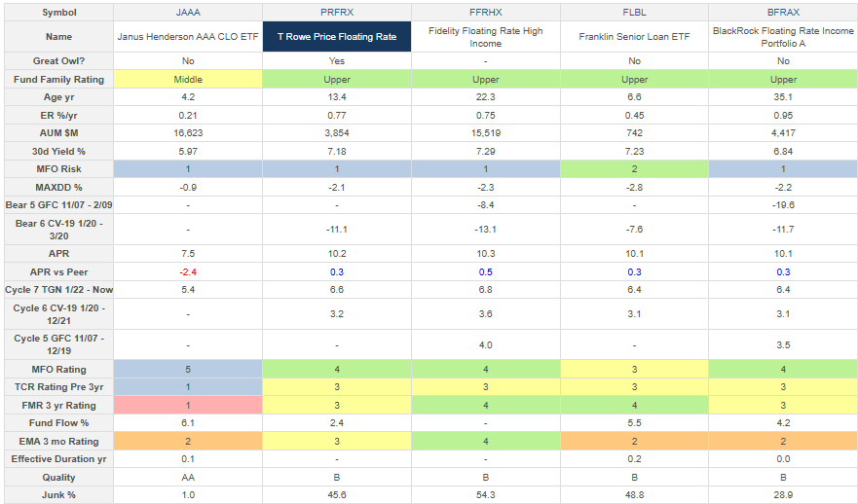Click the green MFO Risk cell for FLBL
This screenshot has height=504, width=858.
coord(634,168)
